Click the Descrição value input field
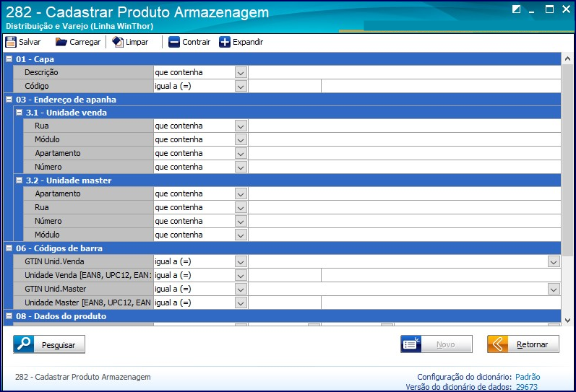 point(405,72)
